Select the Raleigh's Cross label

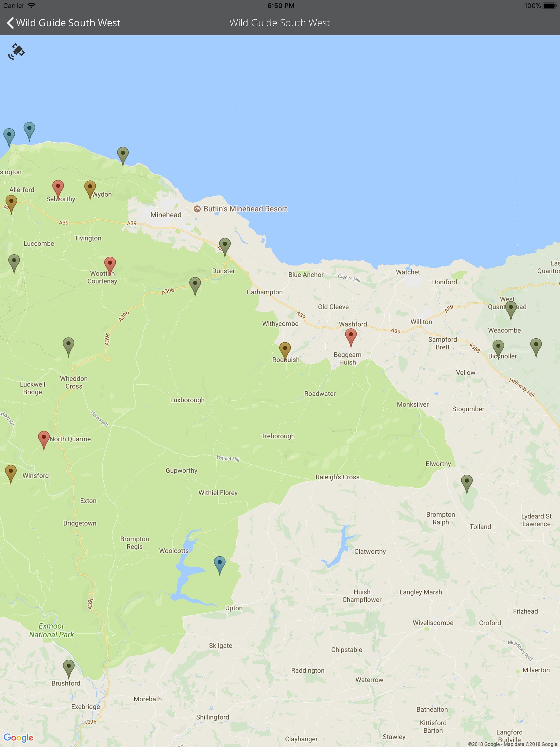point(337,477)
